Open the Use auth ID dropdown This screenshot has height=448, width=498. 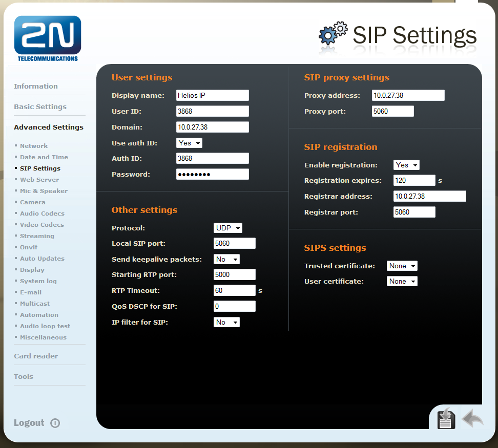(x=189, y=143)
